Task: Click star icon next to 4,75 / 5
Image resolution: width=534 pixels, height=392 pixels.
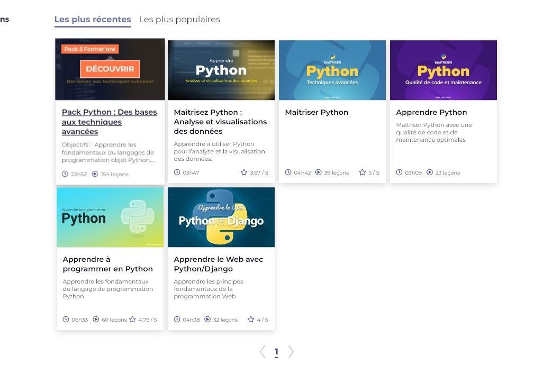Action: pyautogui.click(x=132, y=320)
